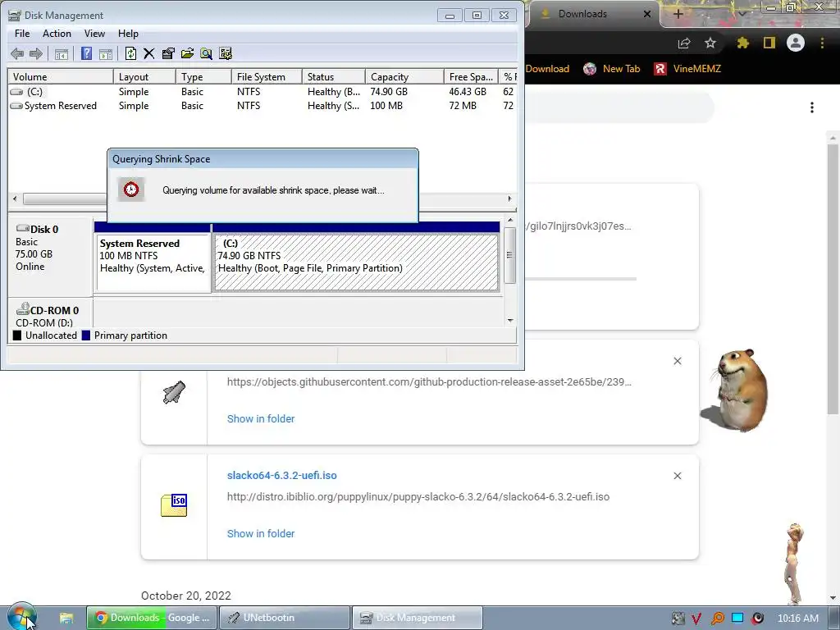Select the (C:) 74.90 GB NTFS partition block
This screenshot has width=840, height=630.
356,257
